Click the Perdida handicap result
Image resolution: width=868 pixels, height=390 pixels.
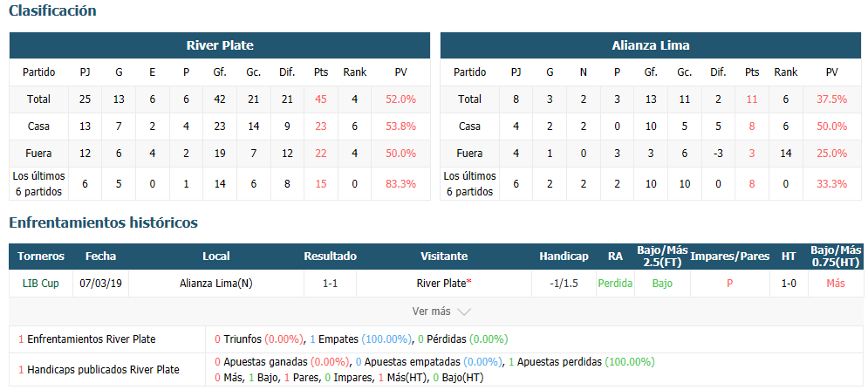pos(615,283)
